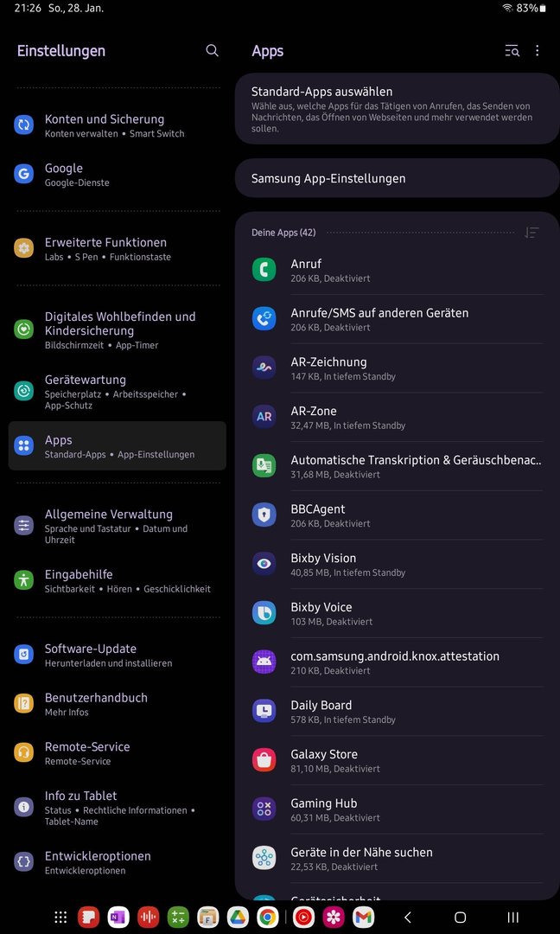Open Konten und Sicherung settings
Image resolution: width=560 pixels, height=934 pixels.
tap(118, 125)
